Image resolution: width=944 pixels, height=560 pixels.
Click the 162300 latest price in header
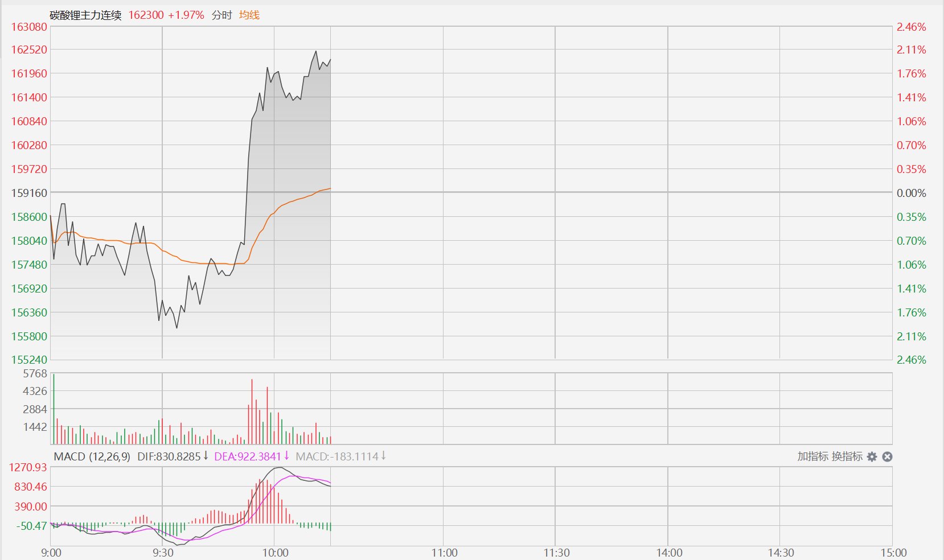(x=146, y=15)
